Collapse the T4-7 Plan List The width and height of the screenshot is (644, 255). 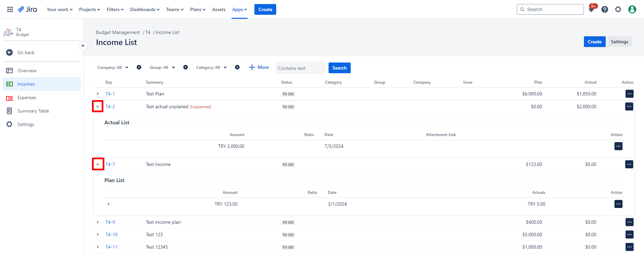point(98,164)
